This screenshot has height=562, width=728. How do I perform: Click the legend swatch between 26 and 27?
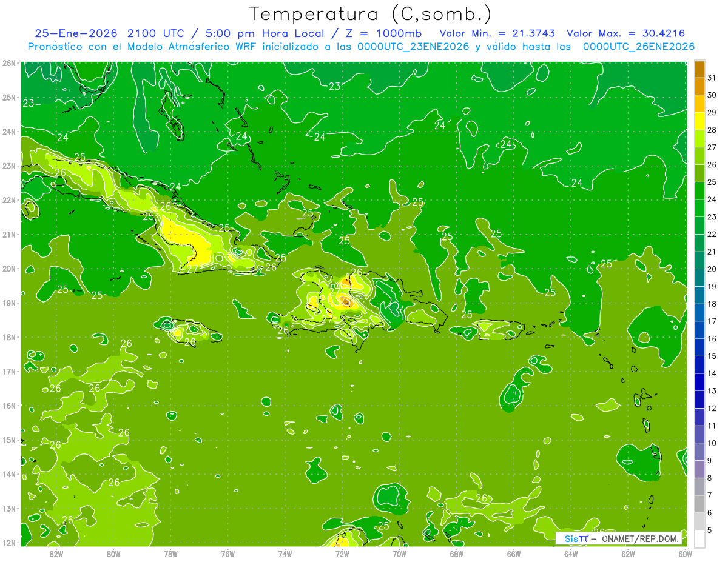pyautogui.click(x=699, y=156)
